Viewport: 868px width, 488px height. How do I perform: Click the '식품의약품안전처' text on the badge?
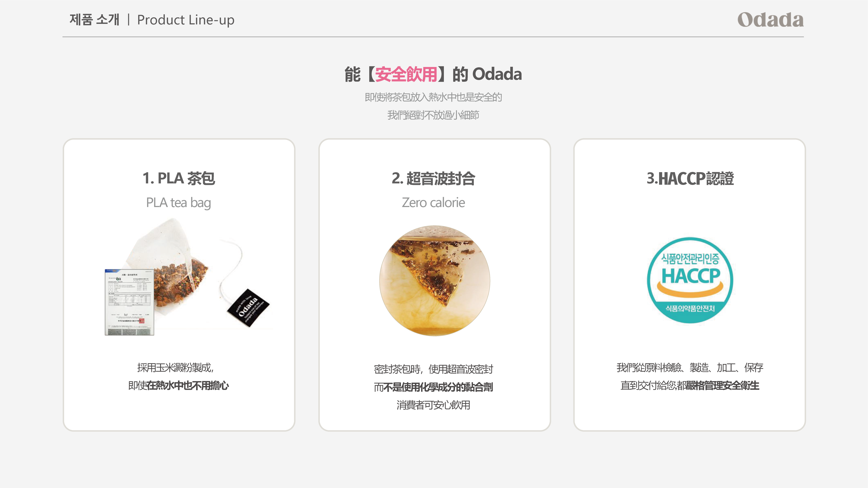pos(690,308)
